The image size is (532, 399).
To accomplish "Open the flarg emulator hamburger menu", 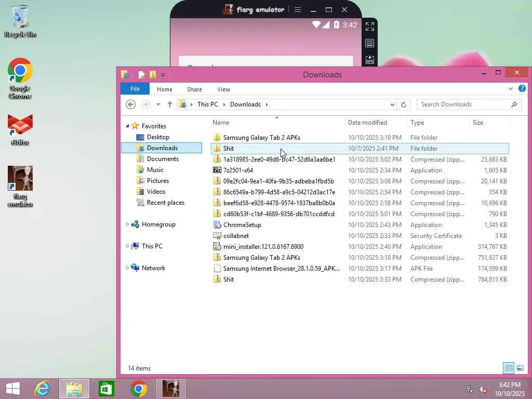I will coord(298,9).
